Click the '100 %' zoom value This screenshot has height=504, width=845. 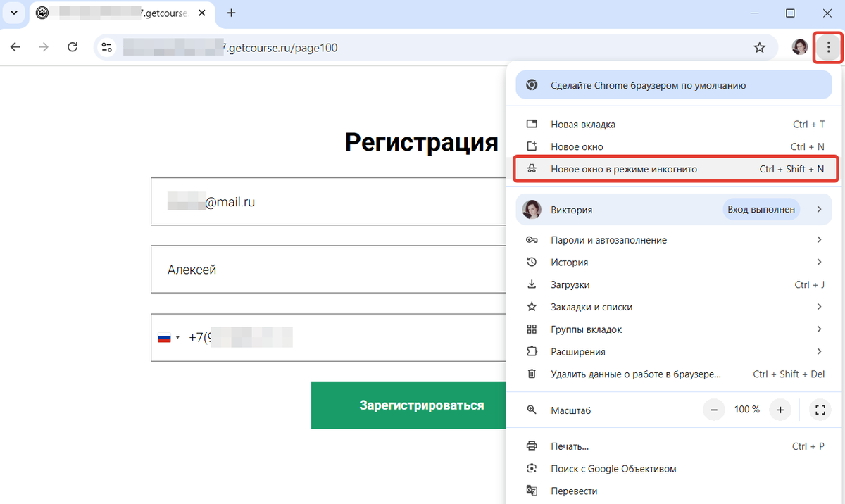[747, 410]
